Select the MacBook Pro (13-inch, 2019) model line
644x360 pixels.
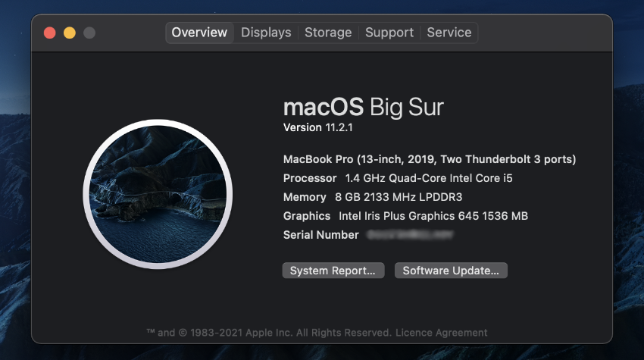(x=430, y=159)
